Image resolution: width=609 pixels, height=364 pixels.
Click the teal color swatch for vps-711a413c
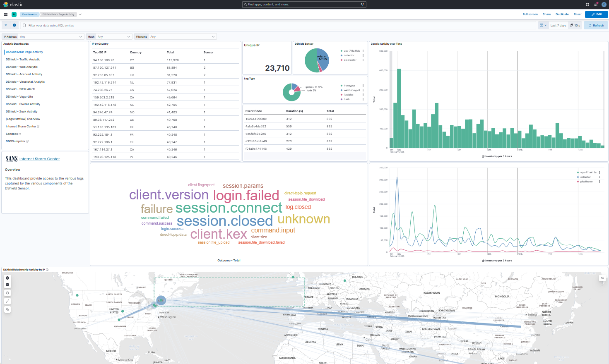[x=342, y=51]
